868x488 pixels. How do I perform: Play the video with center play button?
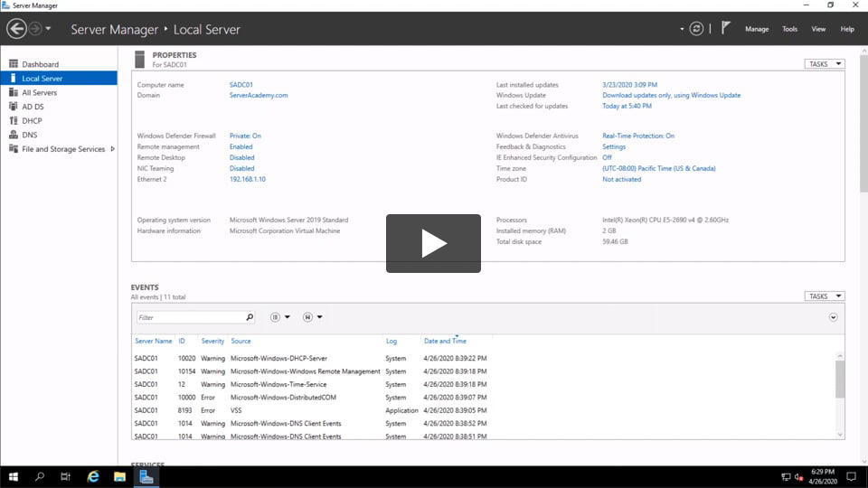[433, 243]
